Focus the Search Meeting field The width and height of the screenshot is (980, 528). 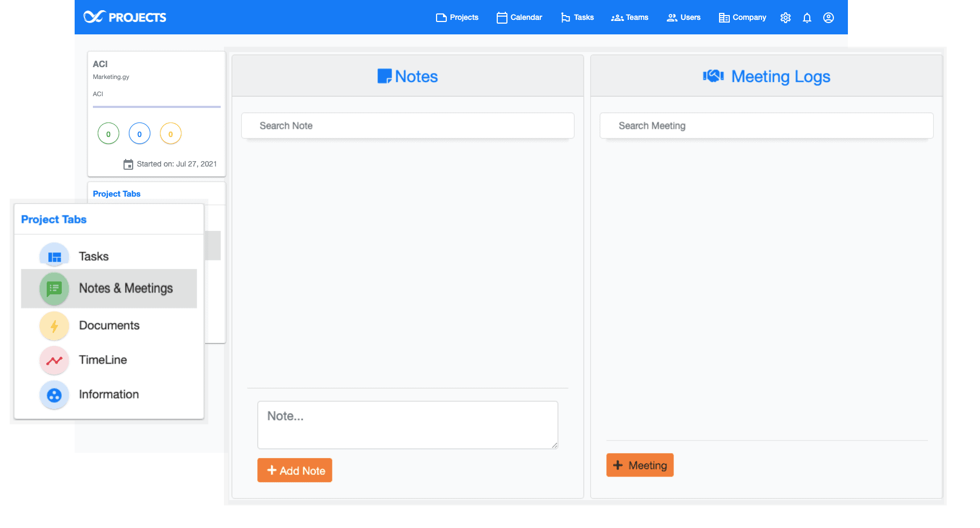click(x=767, y=126)
